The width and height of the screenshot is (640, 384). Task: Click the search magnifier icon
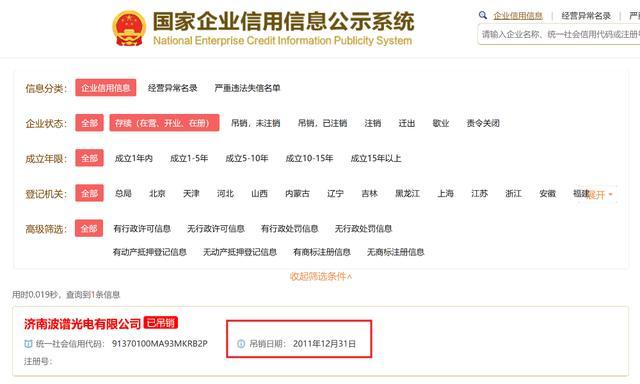[x=483, y=16]
